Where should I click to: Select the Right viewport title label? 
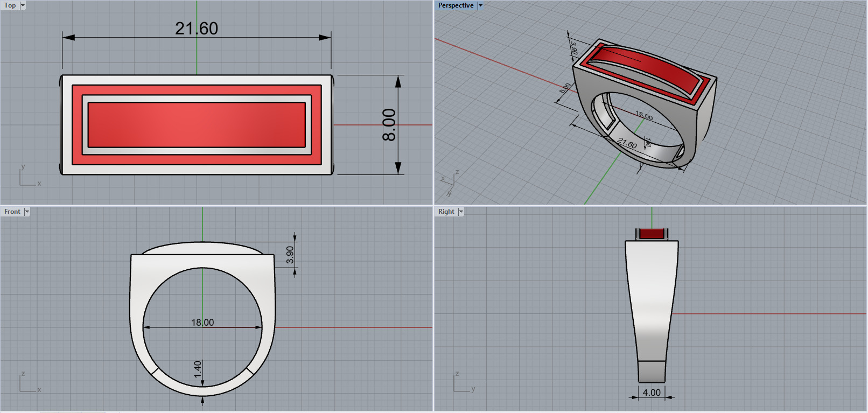click(x=446, y=212)
